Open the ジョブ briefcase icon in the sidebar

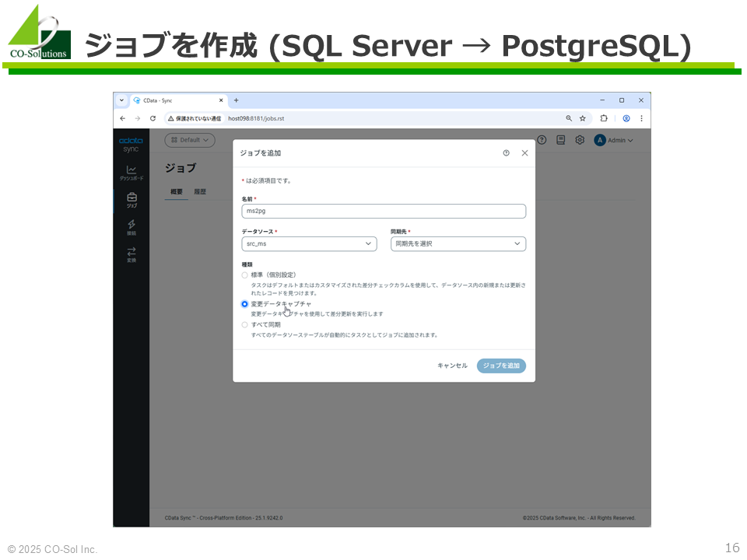point(132,200)
